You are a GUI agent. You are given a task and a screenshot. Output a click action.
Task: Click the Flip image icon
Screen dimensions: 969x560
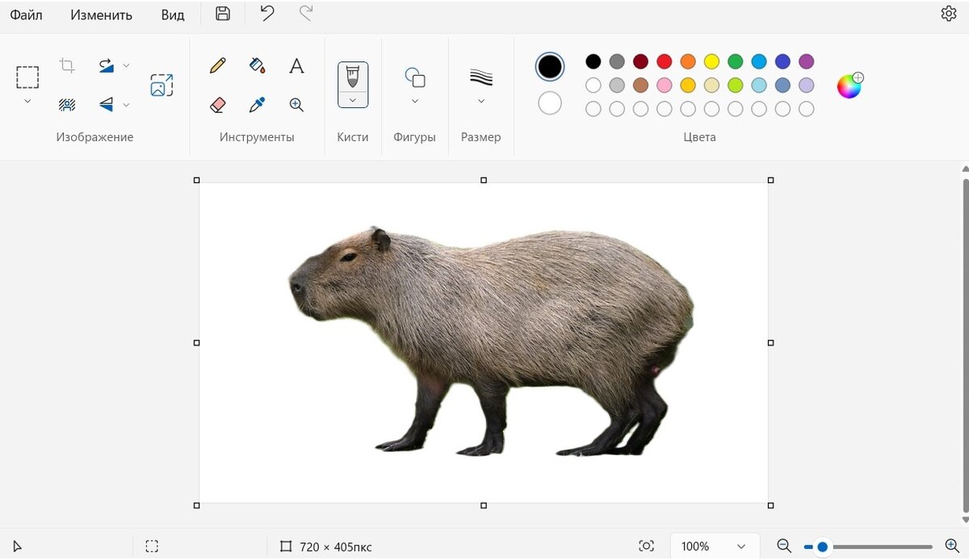click(107, 104)
